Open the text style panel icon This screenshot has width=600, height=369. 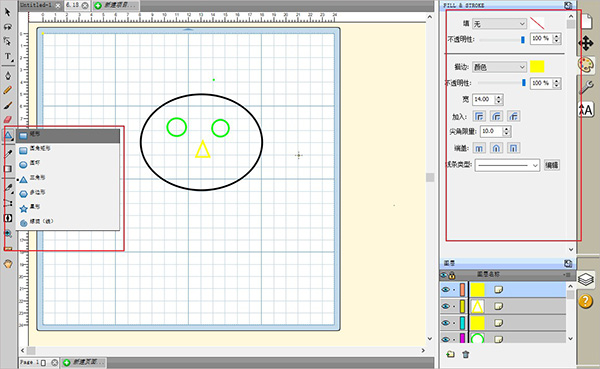[586, 110]
